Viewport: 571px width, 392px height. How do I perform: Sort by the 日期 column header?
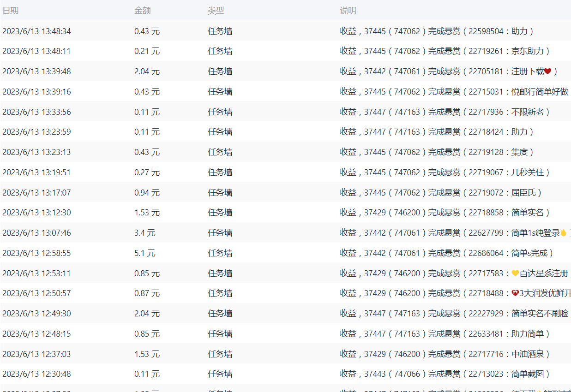tap(11, 11)
